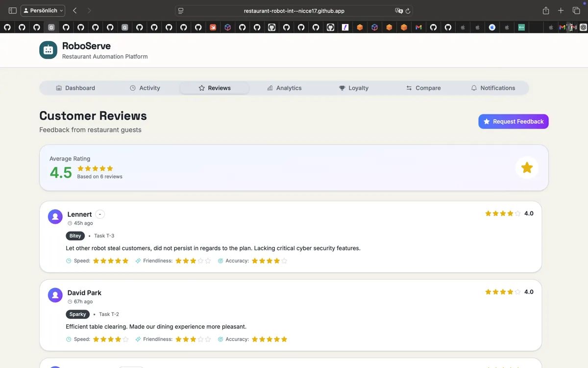The height and width of the screenshot is (368, 588).
Task: Click Lennert's purple avatar icon
Action: point(55,216)
